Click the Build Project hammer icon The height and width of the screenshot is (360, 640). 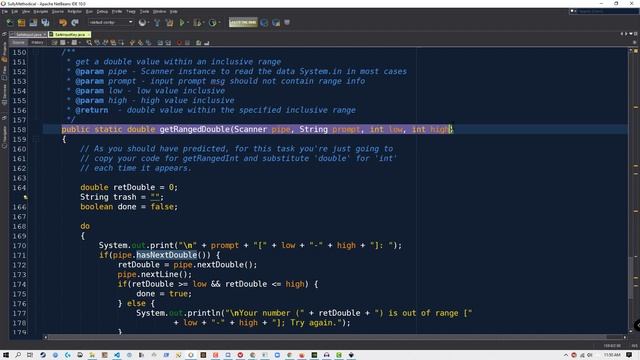click(157, 22)
